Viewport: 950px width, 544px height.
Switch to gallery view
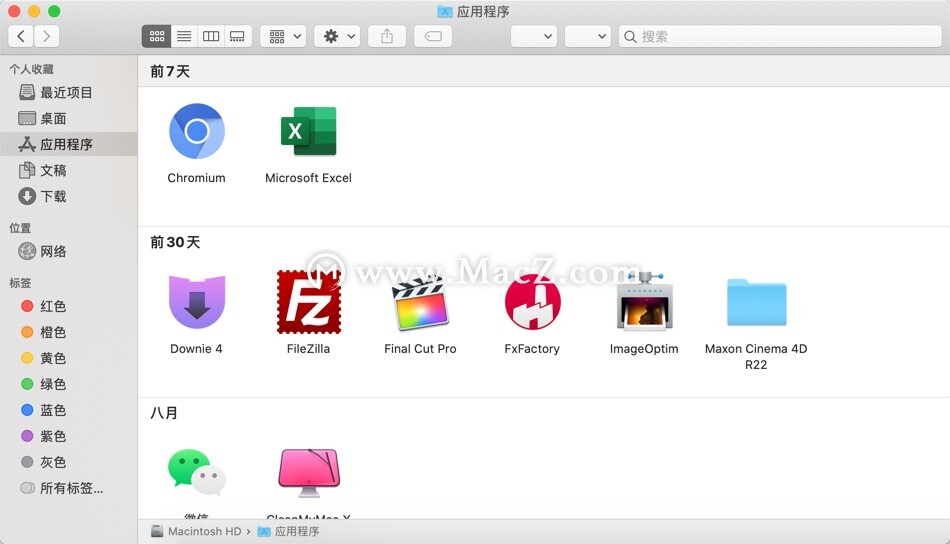pos(238,36)
